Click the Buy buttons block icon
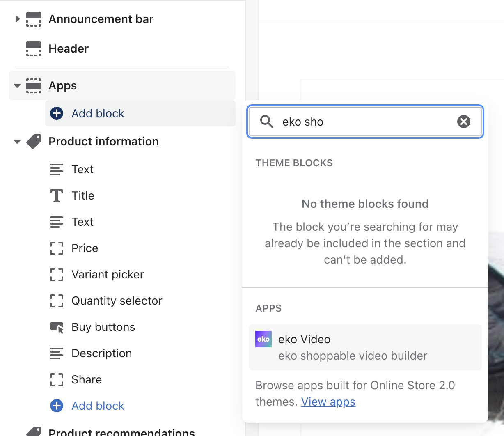 [57, 327]
